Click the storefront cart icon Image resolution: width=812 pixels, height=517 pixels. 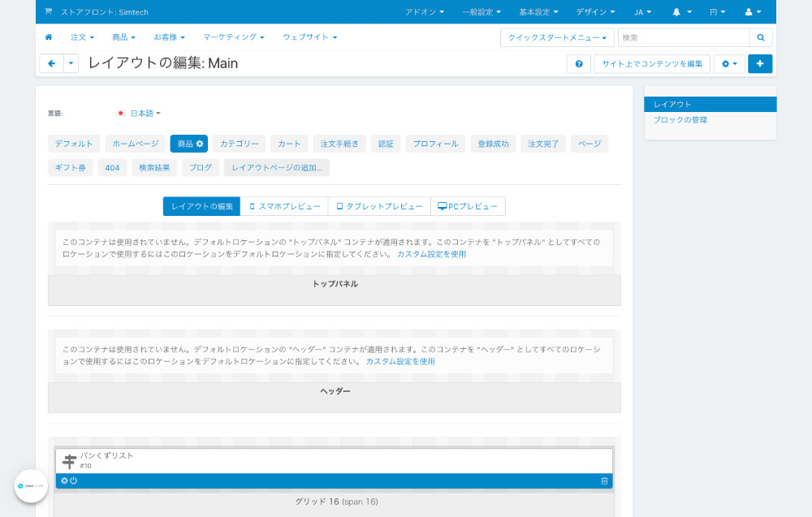click(48, 11)
